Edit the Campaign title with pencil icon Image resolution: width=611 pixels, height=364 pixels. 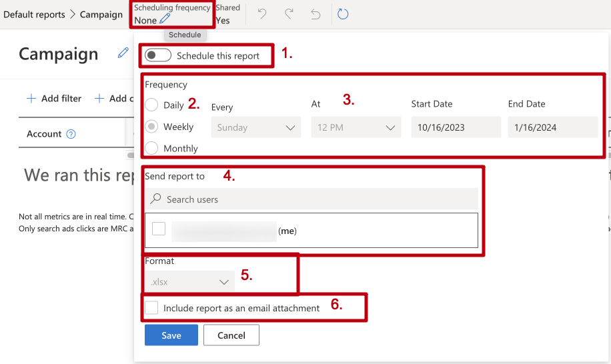point(123,53)
